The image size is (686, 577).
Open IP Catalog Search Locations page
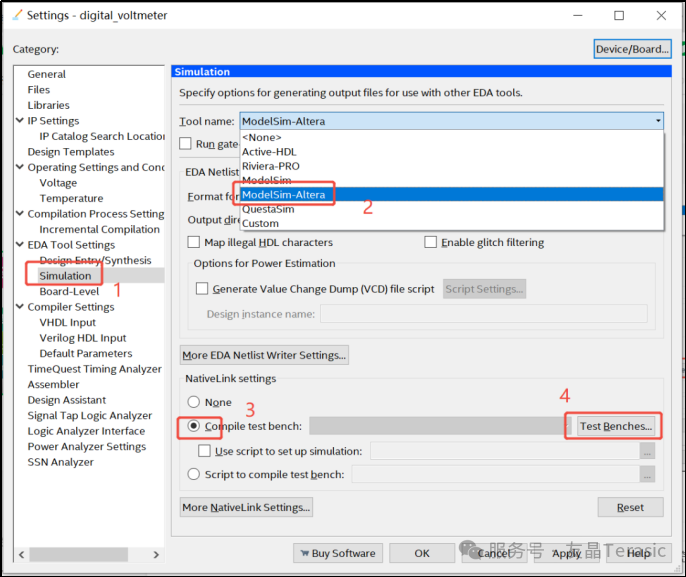point(102,136)
